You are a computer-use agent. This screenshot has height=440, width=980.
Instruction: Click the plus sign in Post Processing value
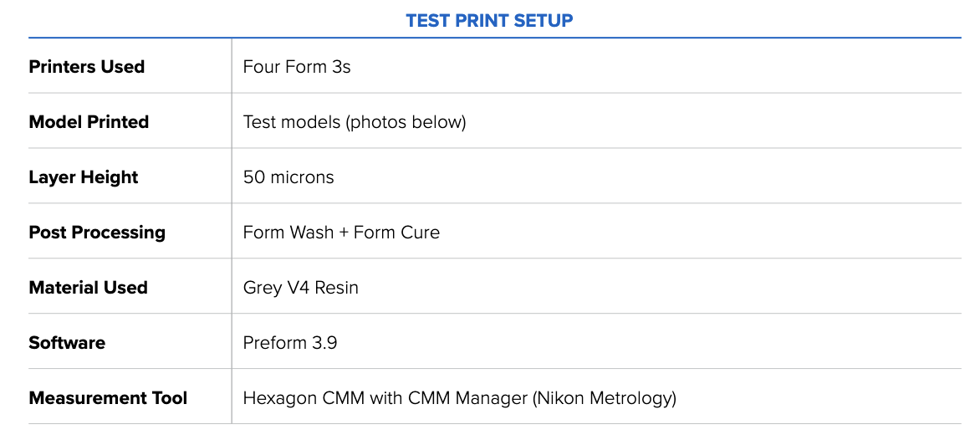(x=344, y=233)
